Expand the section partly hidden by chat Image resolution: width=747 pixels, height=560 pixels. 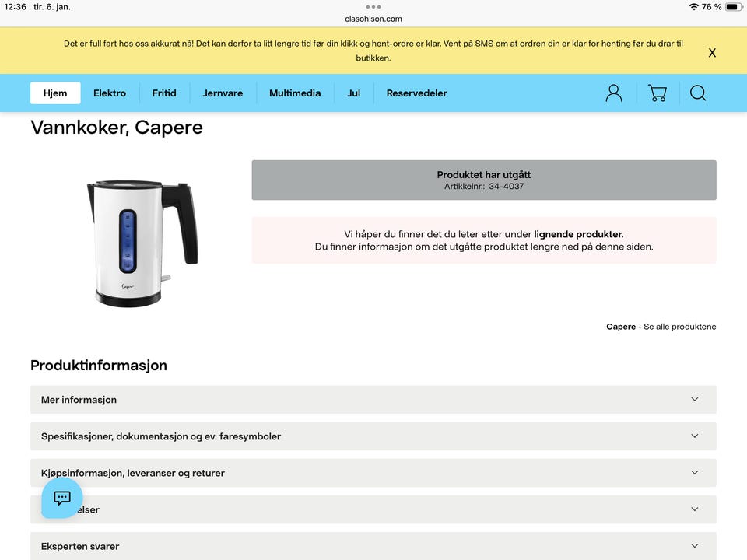click(373, 509)
